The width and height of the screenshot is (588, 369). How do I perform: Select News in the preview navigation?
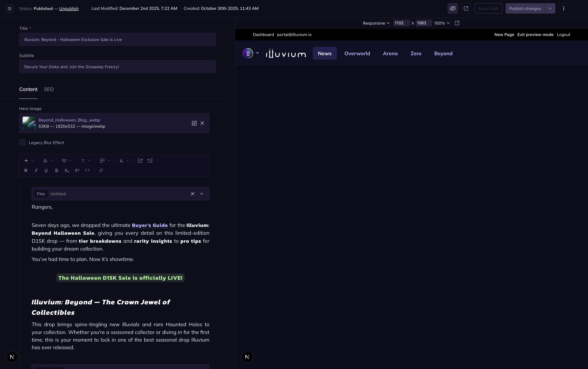pos(325,53)
